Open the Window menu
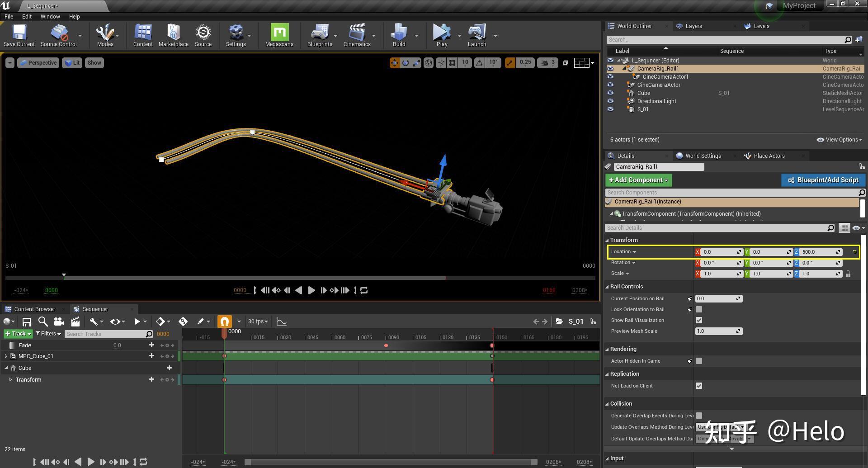The height and width of the screenshot is (468, 868). click(50, 16)
